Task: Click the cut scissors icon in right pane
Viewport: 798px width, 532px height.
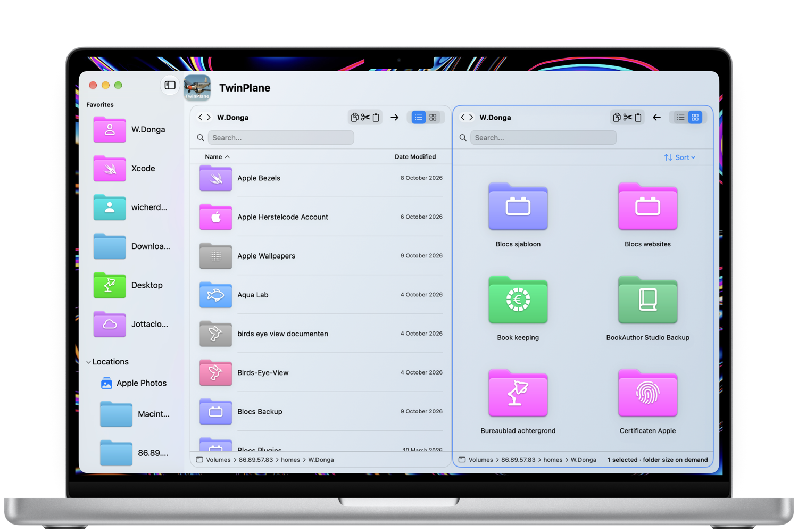Action: (627, 118)
